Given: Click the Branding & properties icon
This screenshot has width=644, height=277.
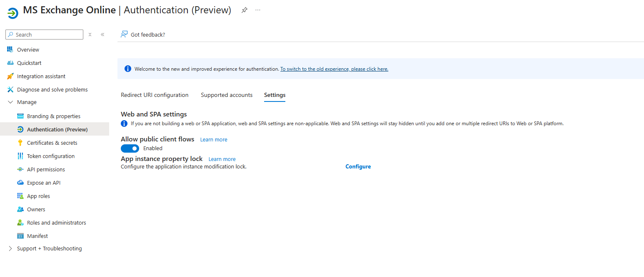Looking at the screenshot, I should click(x=20, y=116).
